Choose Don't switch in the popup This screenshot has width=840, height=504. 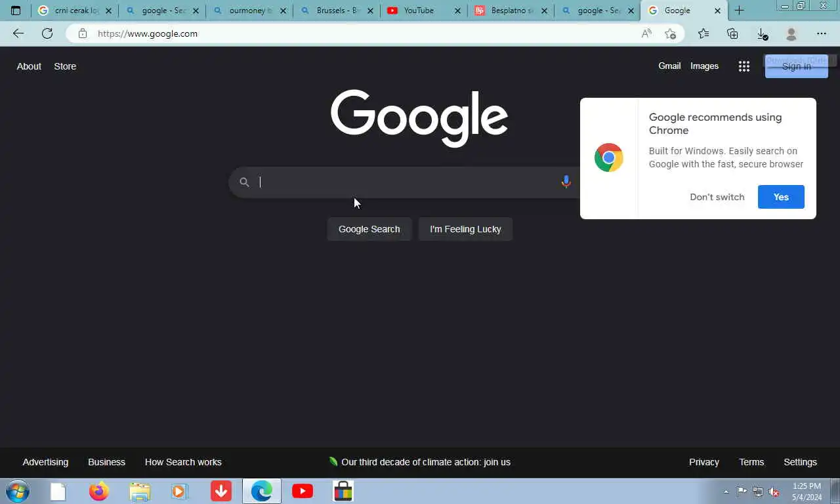[x=717, y=197]
